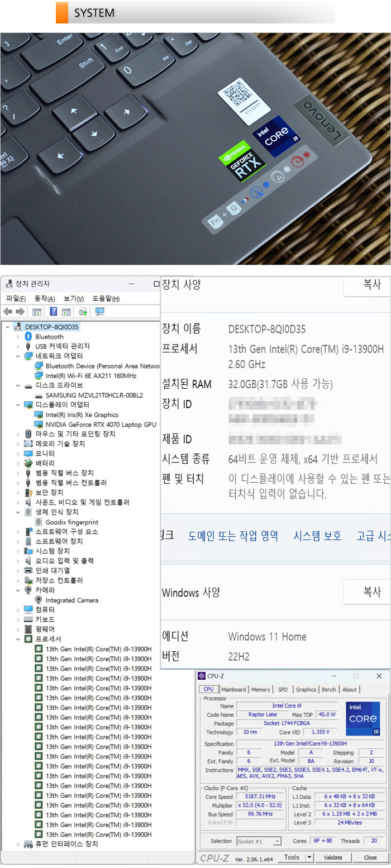Open help via blue question mark icon

click(x=54, y=312)
